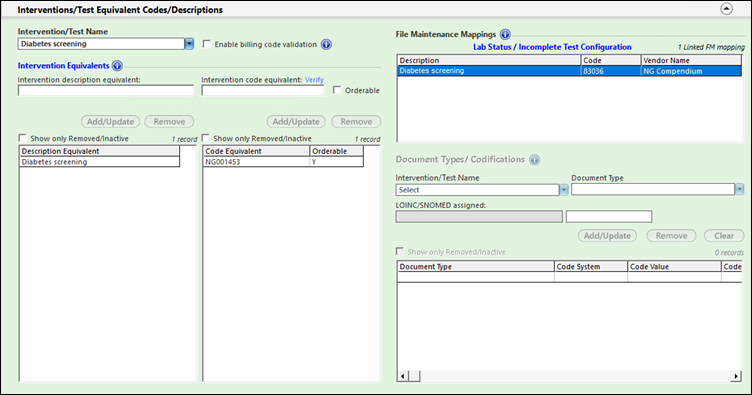
Task: Toggle Show only Removed/Inactive under Document Types
Action: click(400, 251)
